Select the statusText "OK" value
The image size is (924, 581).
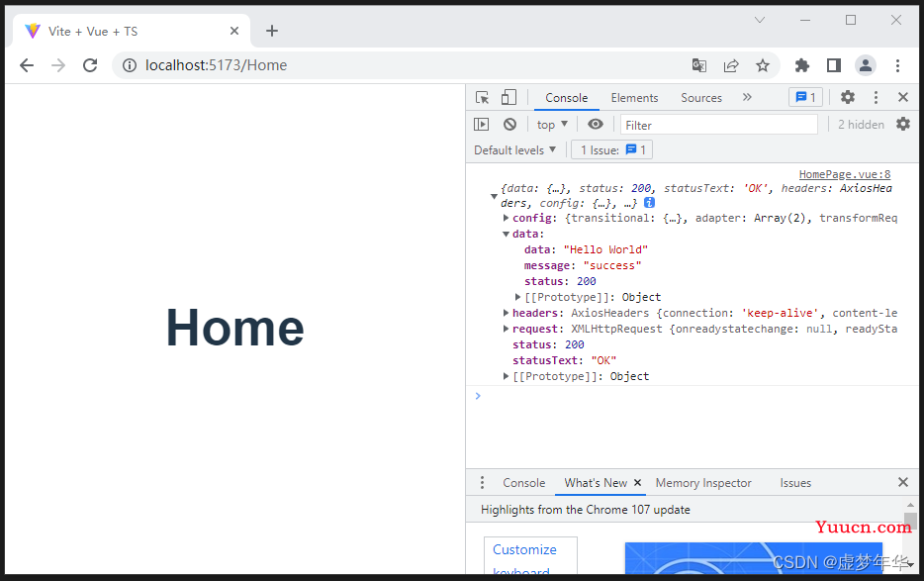(x=603, y=360)
